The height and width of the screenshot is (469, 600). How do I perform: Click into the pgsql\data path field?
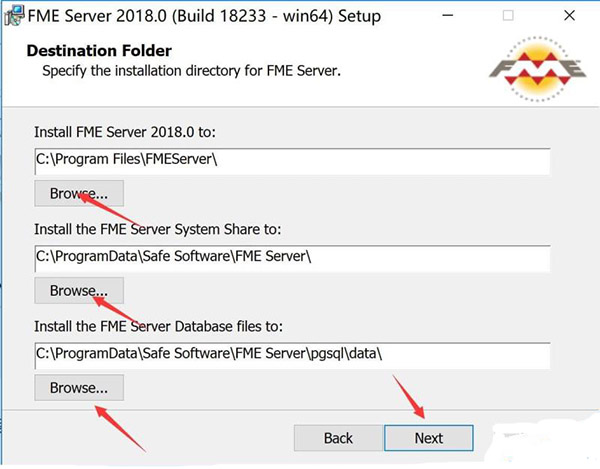(291, 355)
